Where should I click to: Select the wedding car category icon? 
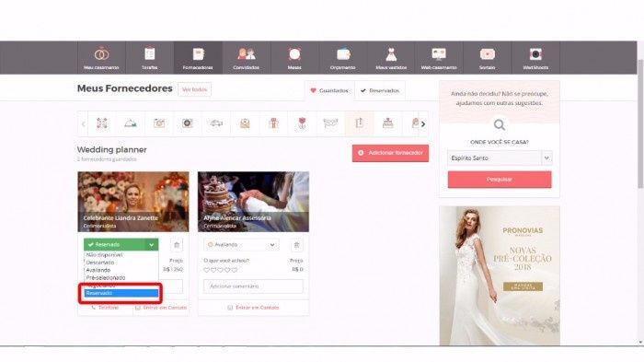click(216, 123)
